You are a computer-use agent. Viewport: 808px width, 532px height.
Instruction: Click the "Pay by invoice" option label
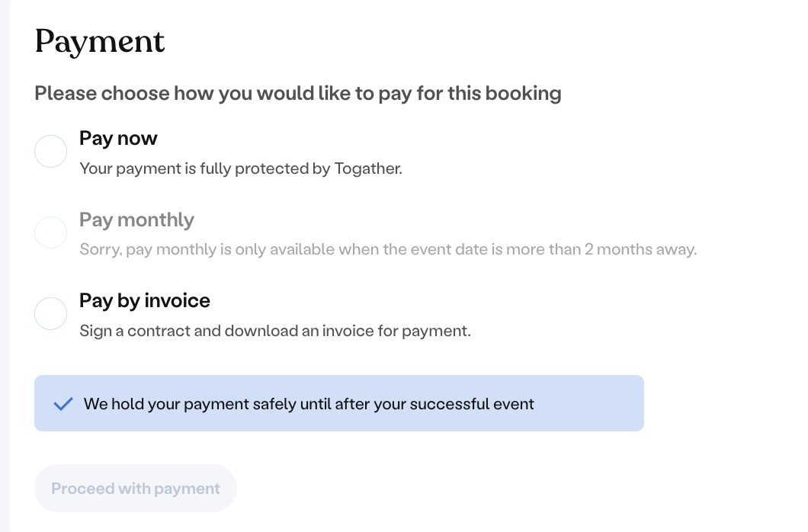145,300
